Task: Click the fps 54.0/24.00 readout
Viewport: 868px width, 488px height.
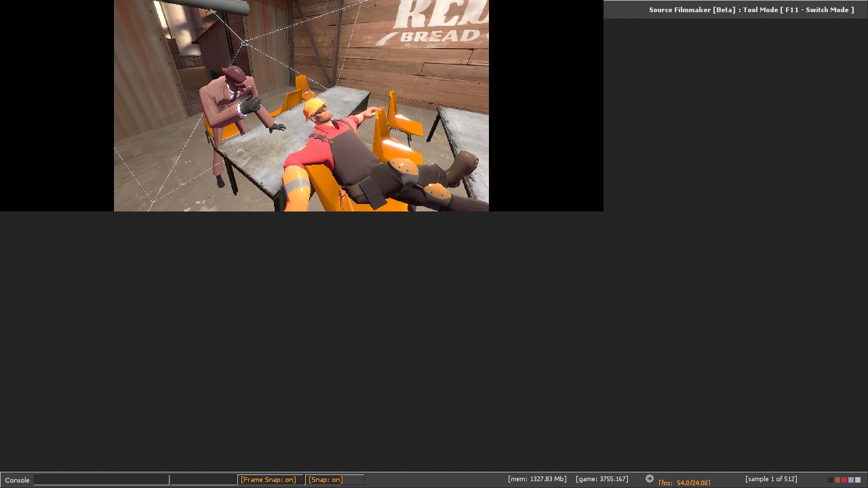Action: pyautogui.click(x=684, y=483)
